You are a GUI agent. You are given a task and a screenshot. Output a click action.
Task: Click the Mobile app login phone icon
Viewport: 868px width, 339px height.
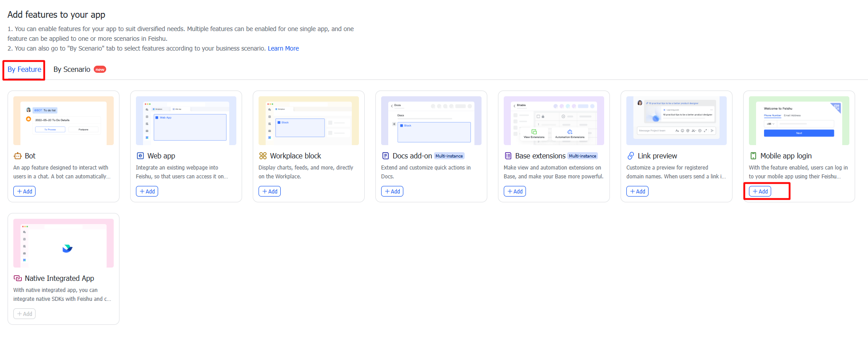pyautogui.click(x=753, y=156)
